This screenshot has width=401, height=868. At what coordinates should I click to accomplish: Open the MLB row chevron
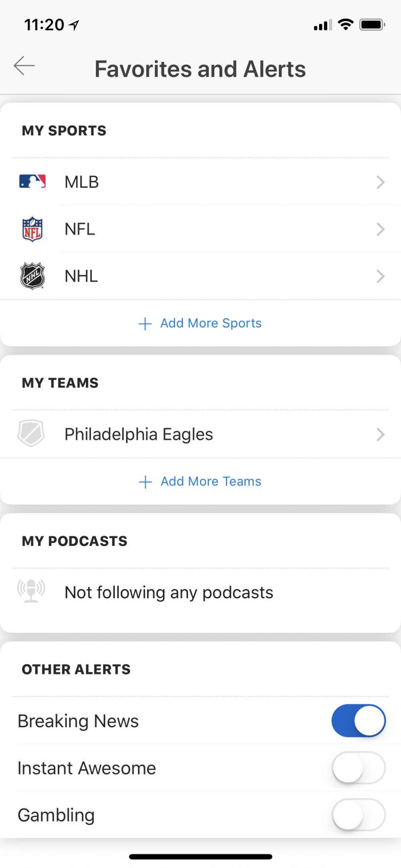380,182
